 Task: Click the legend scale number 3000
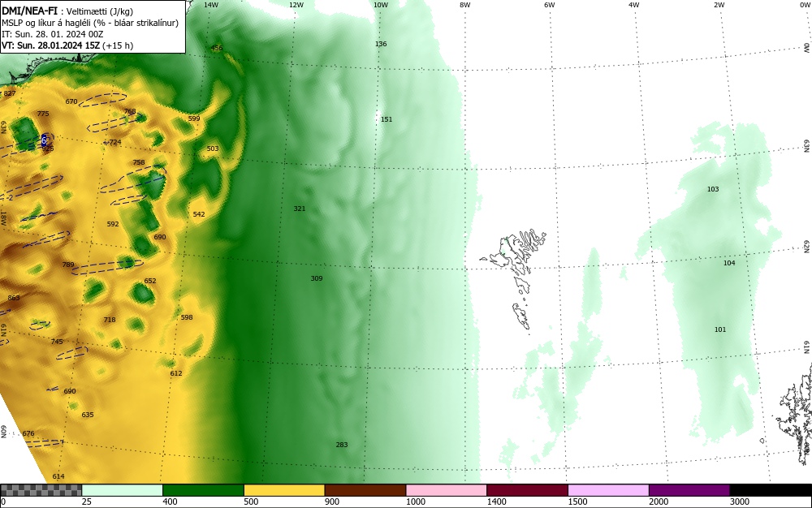740,502
